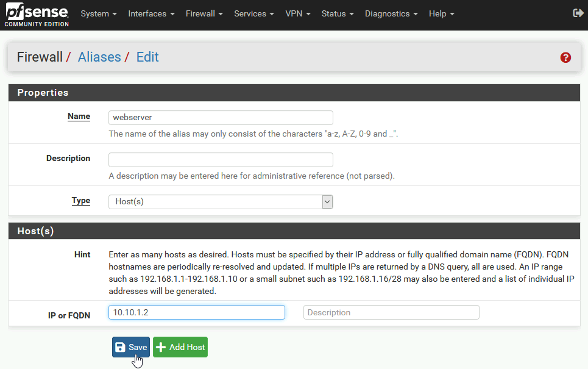588x369 pixels.
Task: Expand the Type dropdown showing Host(s)
Action: [x=221, y=202]
